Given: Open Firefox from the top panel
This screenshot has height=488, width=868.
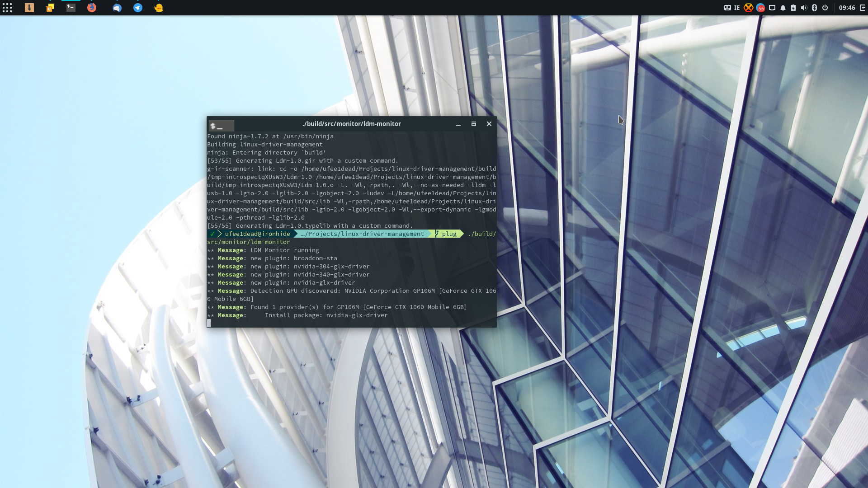Looking at the screenshot, I should point(92,8).
